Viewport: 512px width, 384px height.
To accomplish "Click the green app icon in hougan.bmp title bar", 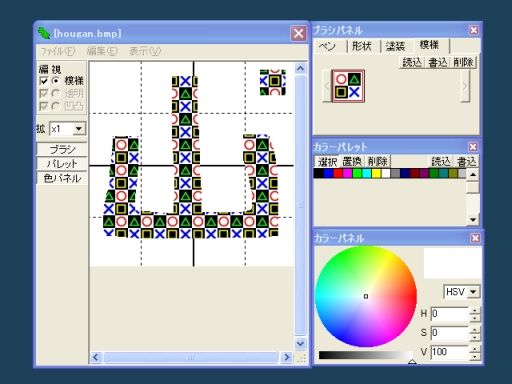I will 43,33.
